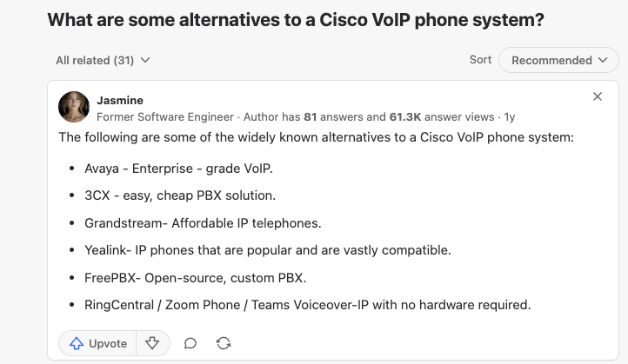Open the Jasmine author name link
The image size is (628, 364).
click(x=120, y=101)
